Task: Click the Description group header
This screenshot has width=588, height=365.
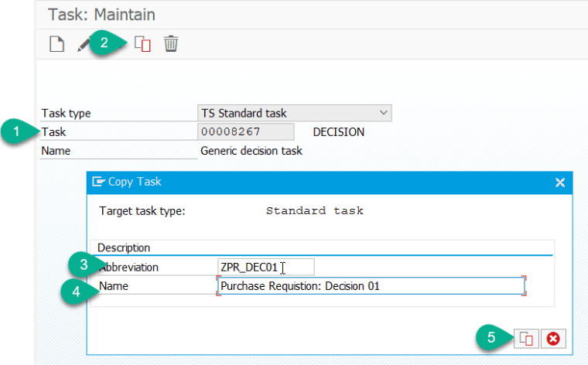Action: [124, 247]
